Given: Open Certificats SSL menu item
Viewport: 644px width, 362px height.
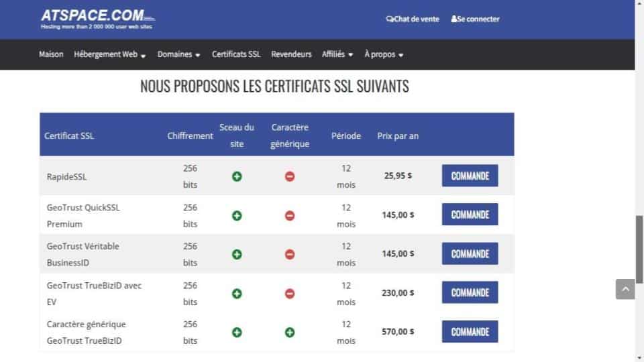Looking at the screenshot, I should coord(236,54).
